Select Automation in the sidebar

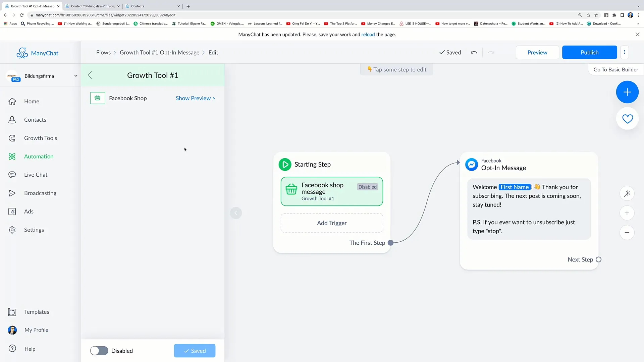coord(39,157)
